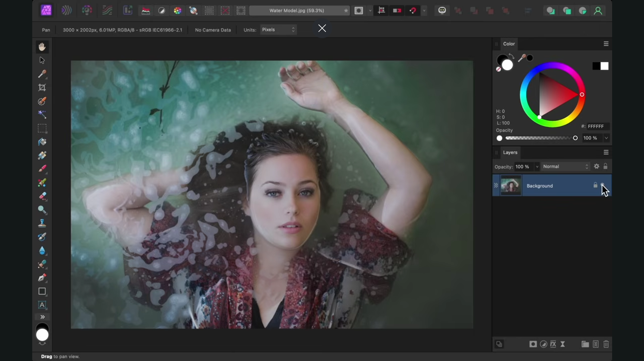
Task: Open snapping options dropdown arrow
Action: pos(424,11)
